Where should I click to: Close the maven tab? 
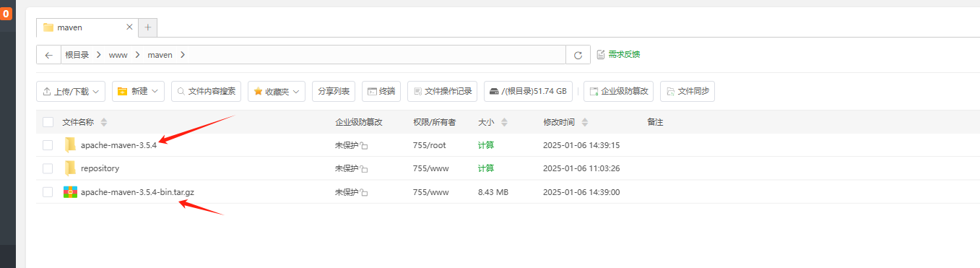129,27
